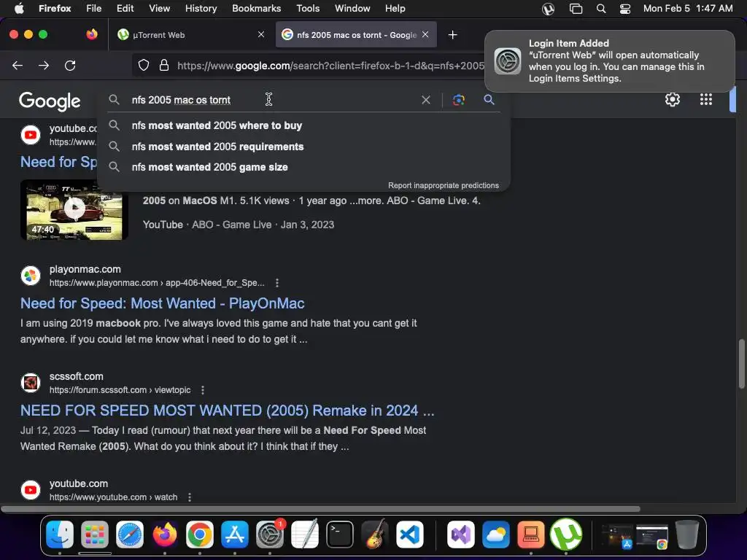
Task: Open Control Center in menu bar
Action: click(x=625, y=9)
